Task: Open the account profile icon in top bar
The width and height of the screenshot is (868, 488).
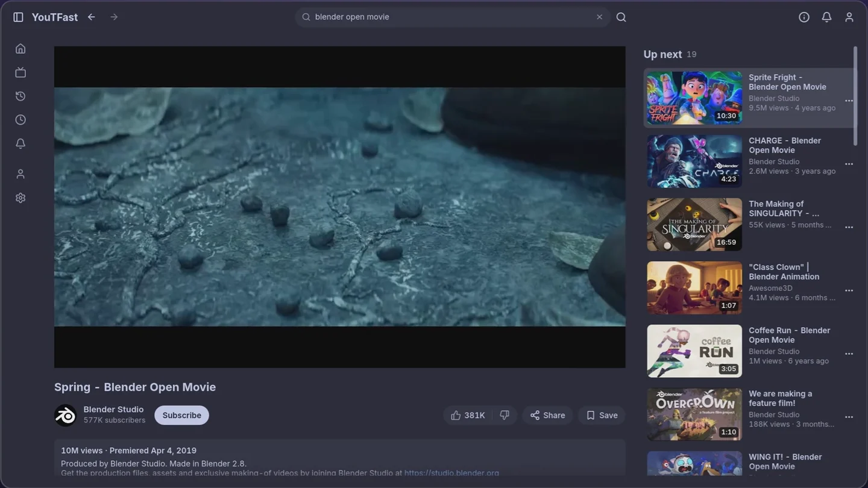Action: 849,17
